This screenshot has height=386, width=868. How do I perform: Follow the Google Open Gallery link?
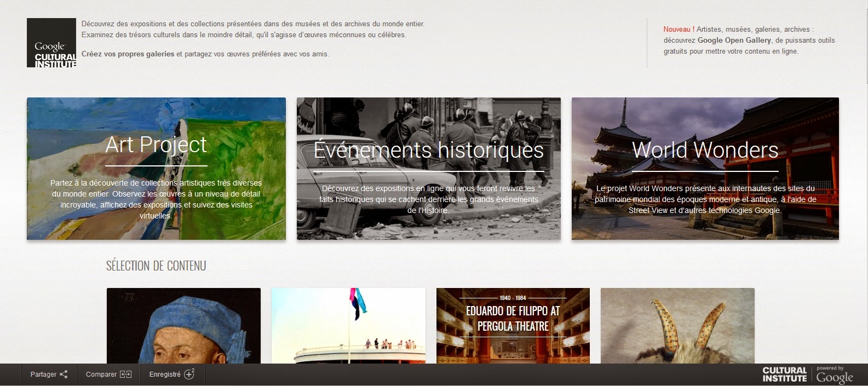[734, 41]
